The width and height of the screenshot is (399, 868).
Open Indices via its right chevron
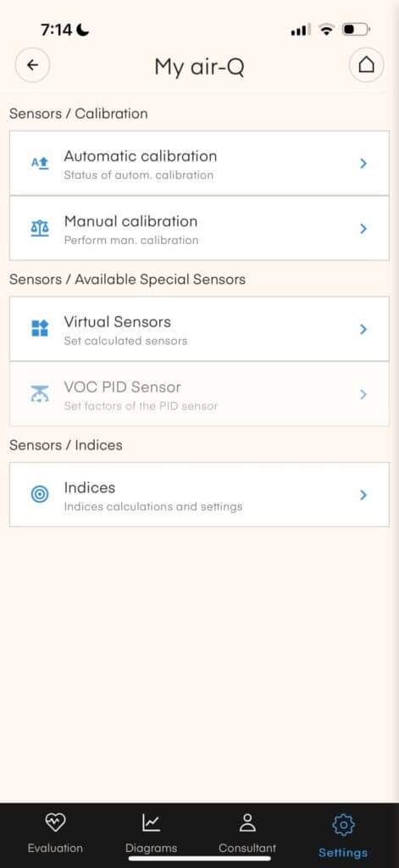(363, 494)
